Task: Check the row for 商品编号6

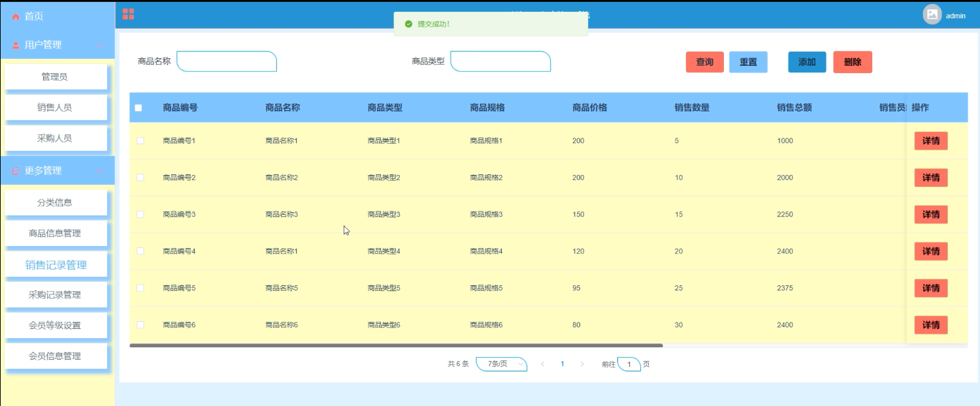Action: (140, 324)
